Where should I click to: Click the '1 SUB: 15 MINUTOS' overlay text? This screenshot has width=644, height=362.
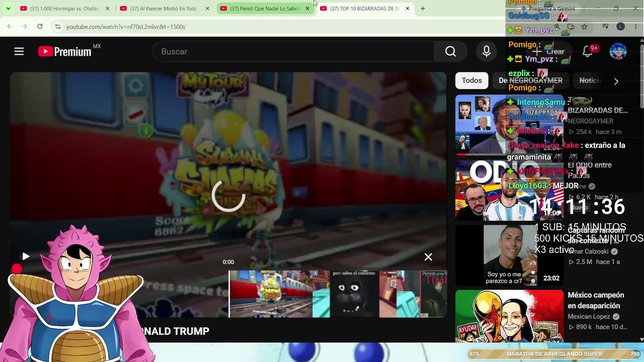tap(580, 227)
